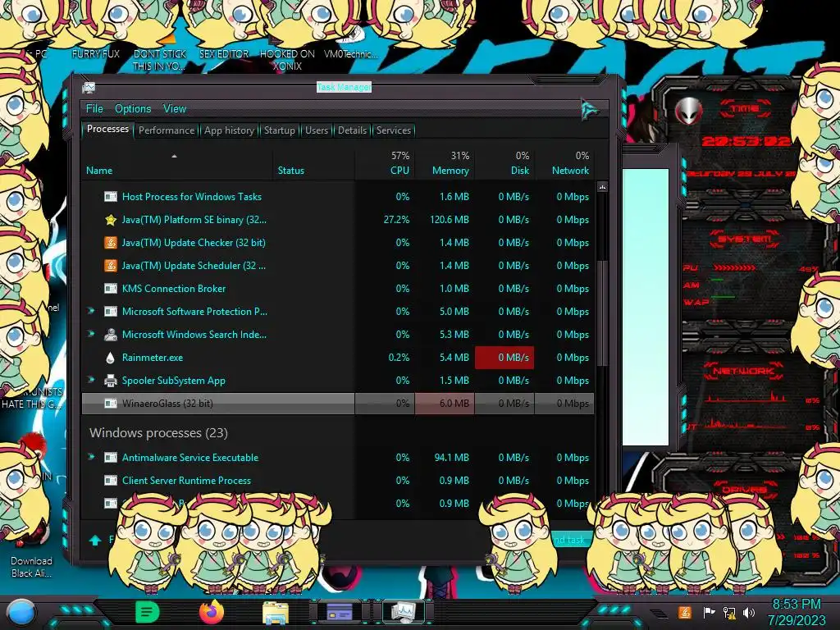Open the File menu
This screenshot has width=840, height=630.
tap(94, 109)
